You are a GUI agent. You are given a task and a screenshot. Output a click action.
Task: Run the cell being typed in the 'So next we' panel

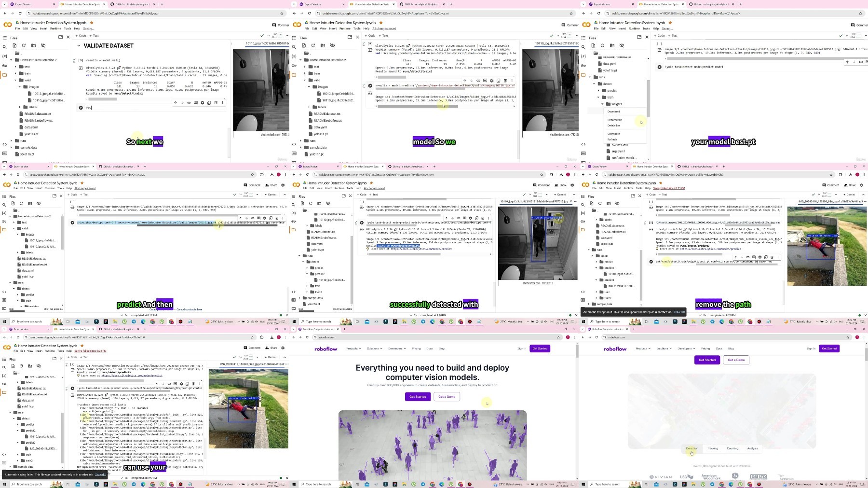point(81,108)
